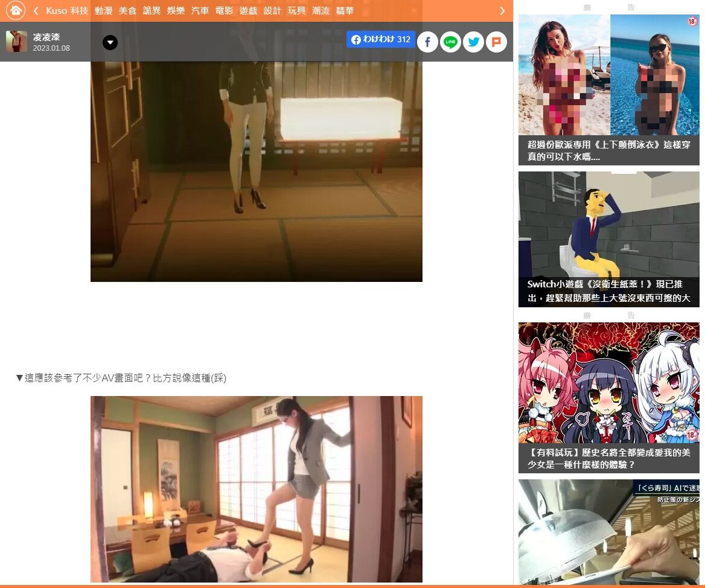
Task: Open headline Switch小遊戲《沒衛生紙惹!》
Action: (x=609, y=291)
